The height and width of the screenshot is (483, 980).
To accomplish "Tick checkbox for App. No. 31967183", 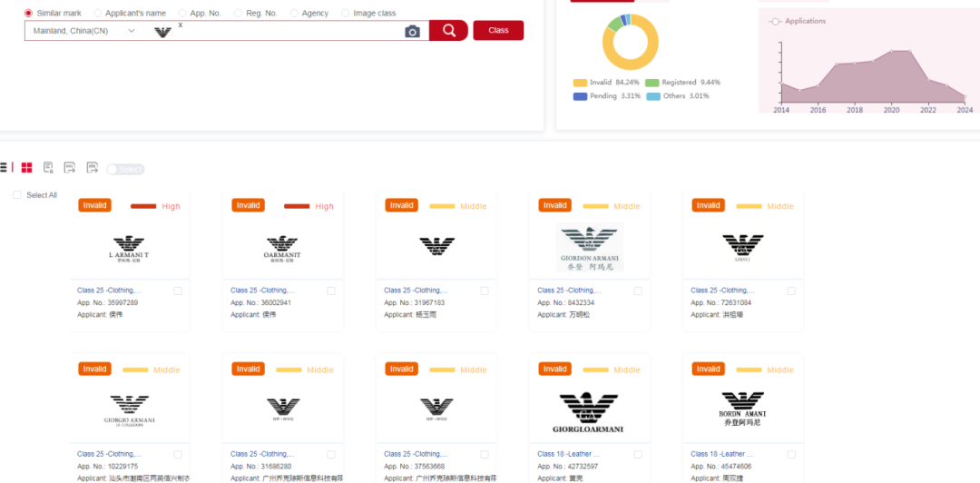I will click(x=485, y=291).
